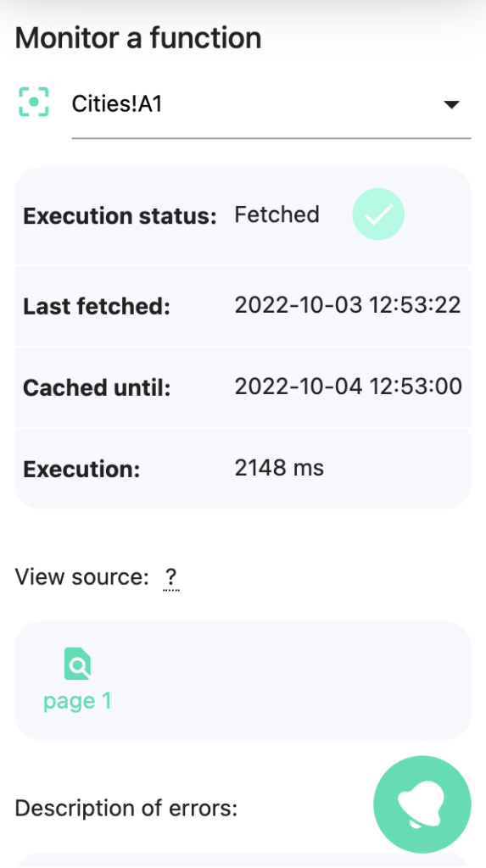The width and height of the screenshot is (486, 868).
Task: Open the green chat bubble button
Action: [x=422, y=804]
